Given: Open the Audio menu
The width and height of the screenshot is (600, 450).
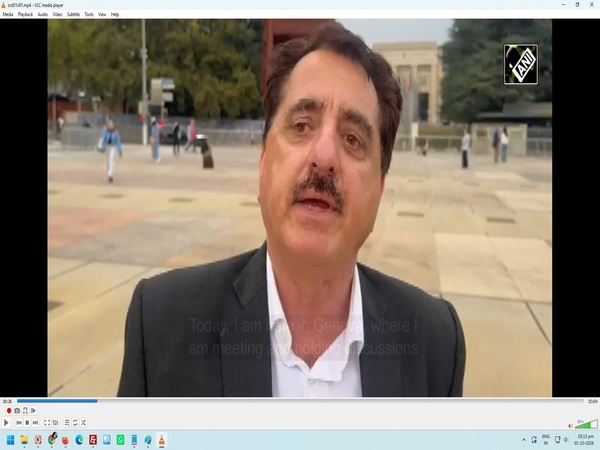Looking at the screenshot, I should click(42, 14).
